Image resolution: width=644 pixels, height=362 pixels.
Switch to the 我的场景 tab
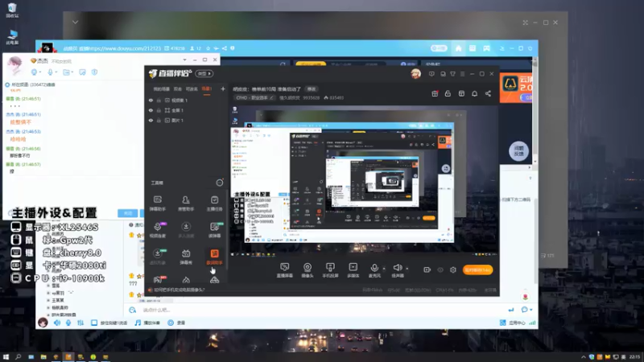point(162,89)
